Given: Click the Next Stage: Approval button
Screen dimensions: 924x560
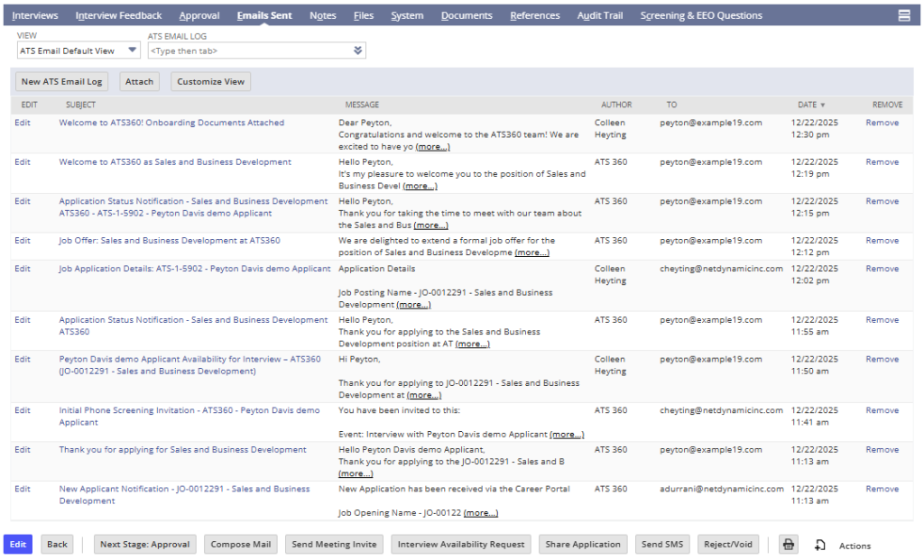Looking at the screenshot, I should (x=145, y=544).
